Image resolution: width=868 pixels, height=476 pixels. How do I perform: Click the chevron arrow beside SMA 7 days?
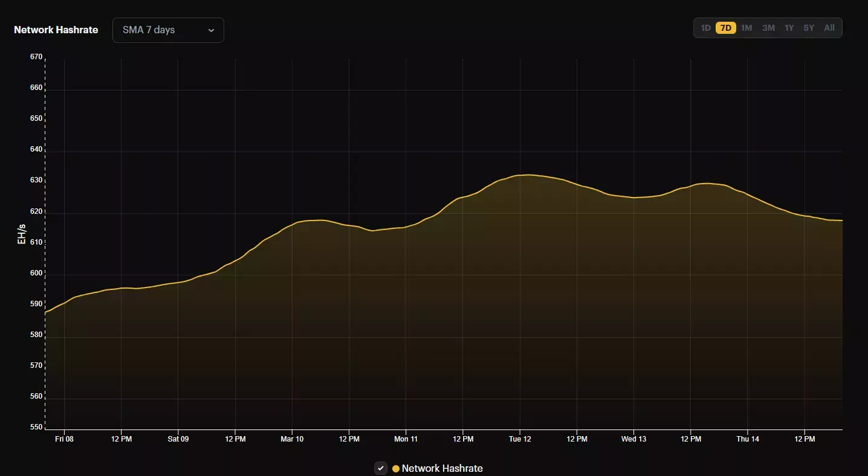pyautogui.click(x=211, y=31)
